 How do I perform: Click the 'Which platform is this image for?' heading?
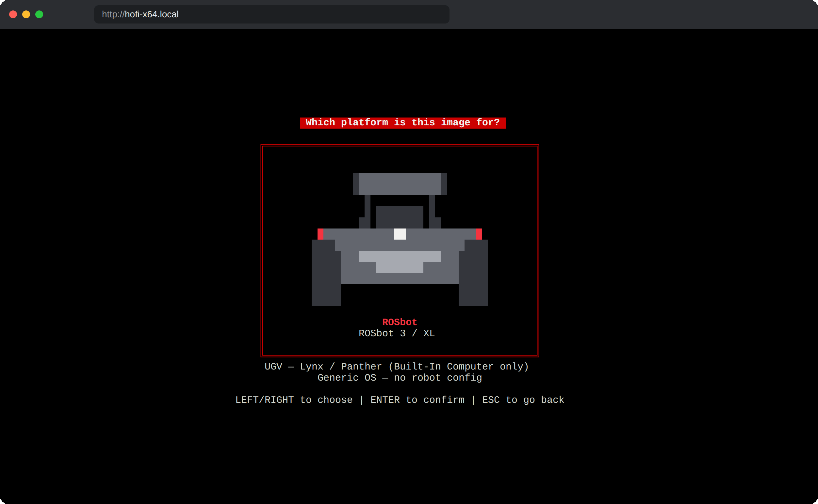403,123
